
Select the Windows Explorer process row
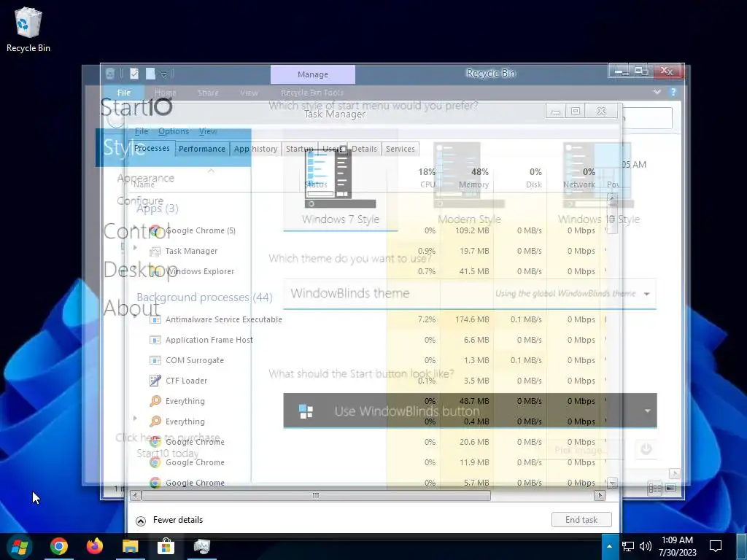coord(367,271)
